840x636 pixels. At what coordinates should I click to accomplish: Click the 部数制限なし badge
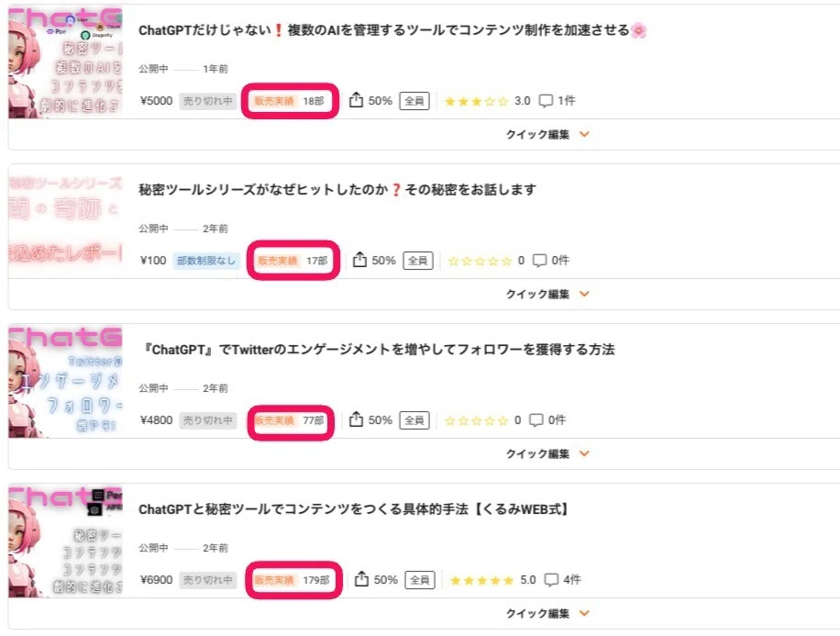tap(206, 261)
